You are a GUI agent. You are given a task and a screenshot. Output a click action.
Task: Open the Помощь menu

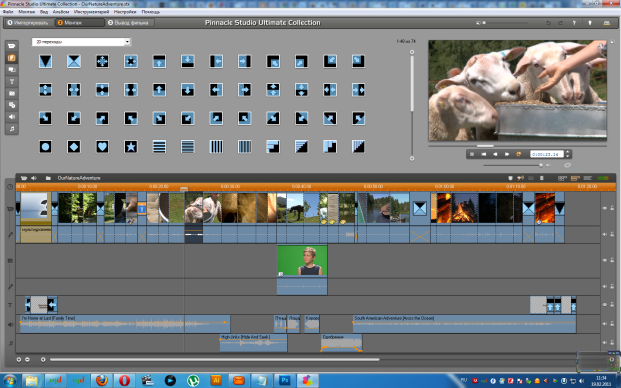pyautogui.click(x=150, y=12)
